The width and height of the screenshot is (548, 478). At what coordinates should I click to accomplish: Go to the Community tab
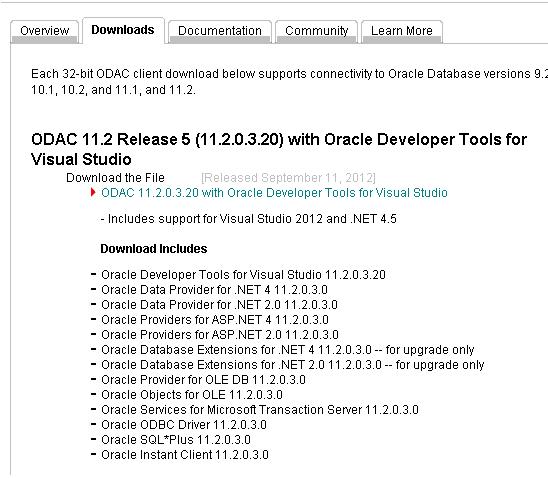(317, 31)
